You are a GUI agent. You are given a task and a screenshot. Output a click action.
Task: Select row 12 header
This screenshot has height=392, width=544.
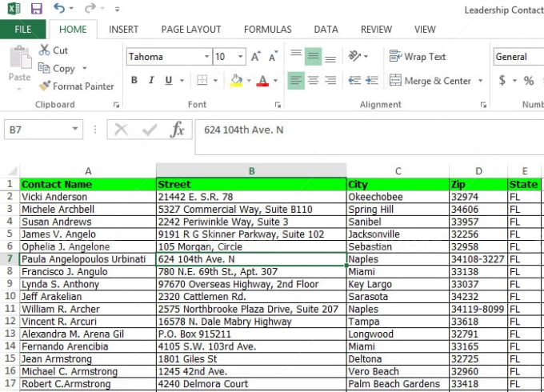click(10, 322)
